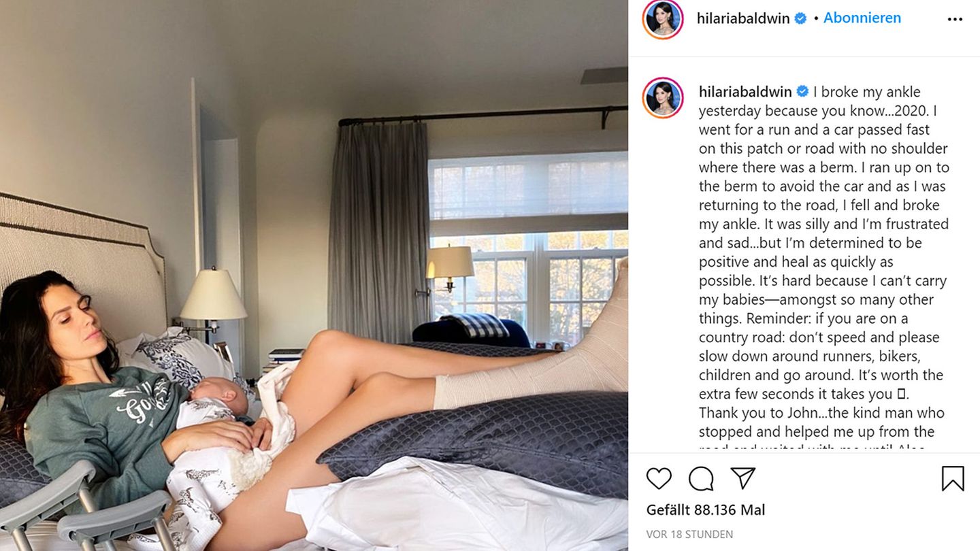The width and height of the screenshot is (980, 551).
Task: Save the post with the bookmark icon
Action: coord(953,478)
